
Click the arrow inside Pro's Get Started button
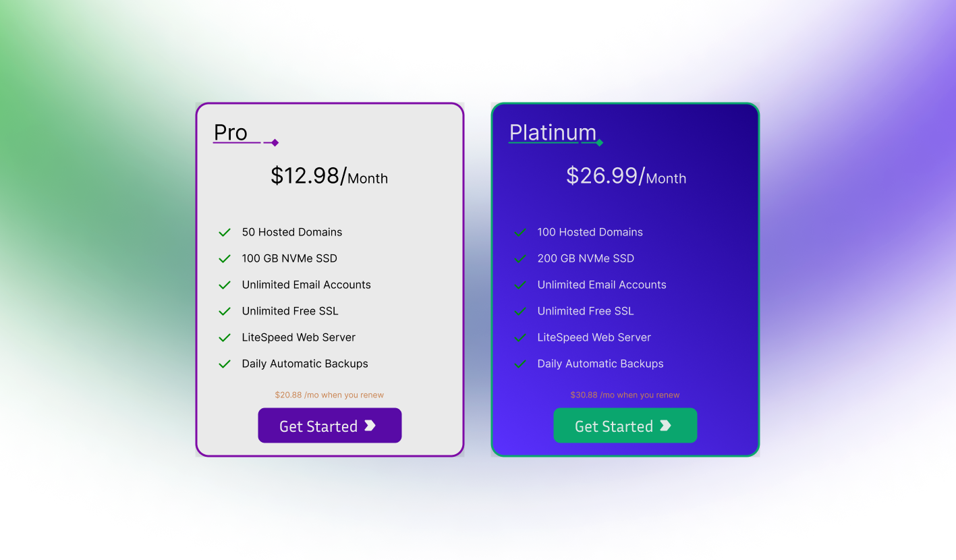370,425
